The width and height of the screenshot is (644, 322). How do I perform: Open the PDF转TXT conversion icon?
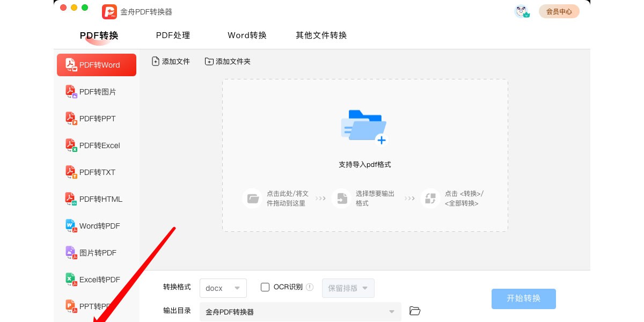click(x=71, y=172)
